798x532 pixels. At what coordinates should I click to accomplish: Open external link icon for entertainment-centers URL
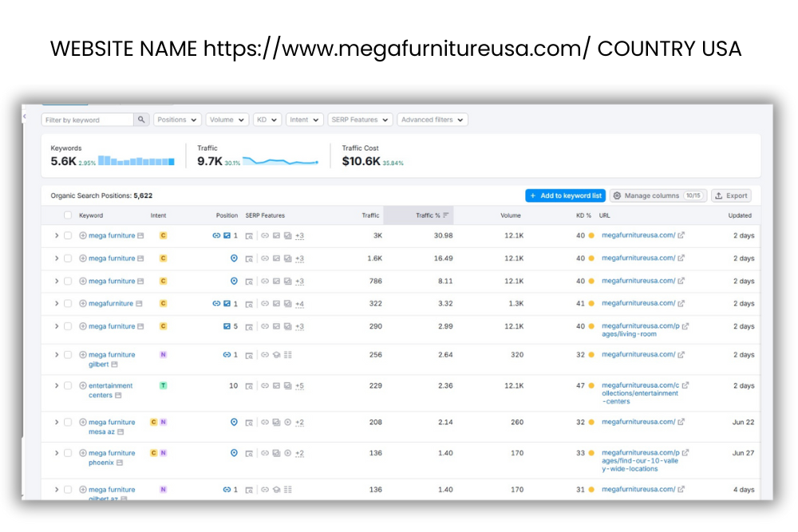(685, 386)
